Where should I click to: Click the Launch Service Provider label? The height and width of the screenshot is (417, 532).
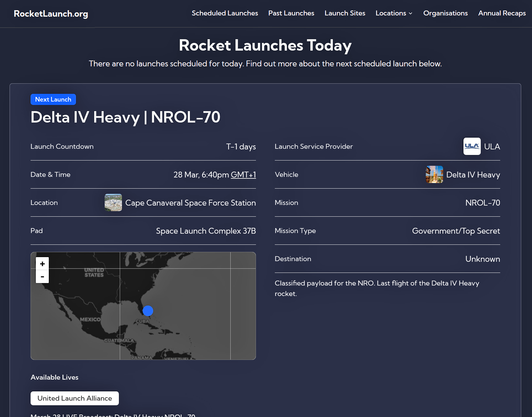point(314,146)
